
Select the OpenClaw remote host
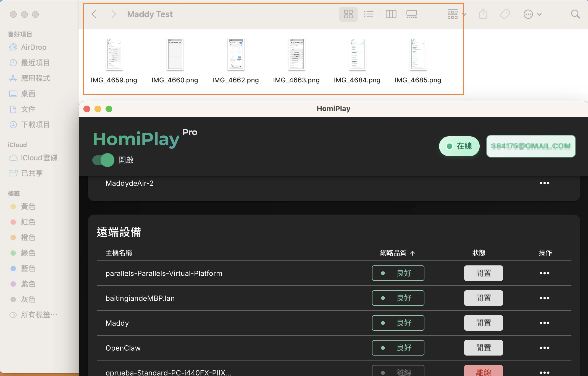click(x=123, y=348)
